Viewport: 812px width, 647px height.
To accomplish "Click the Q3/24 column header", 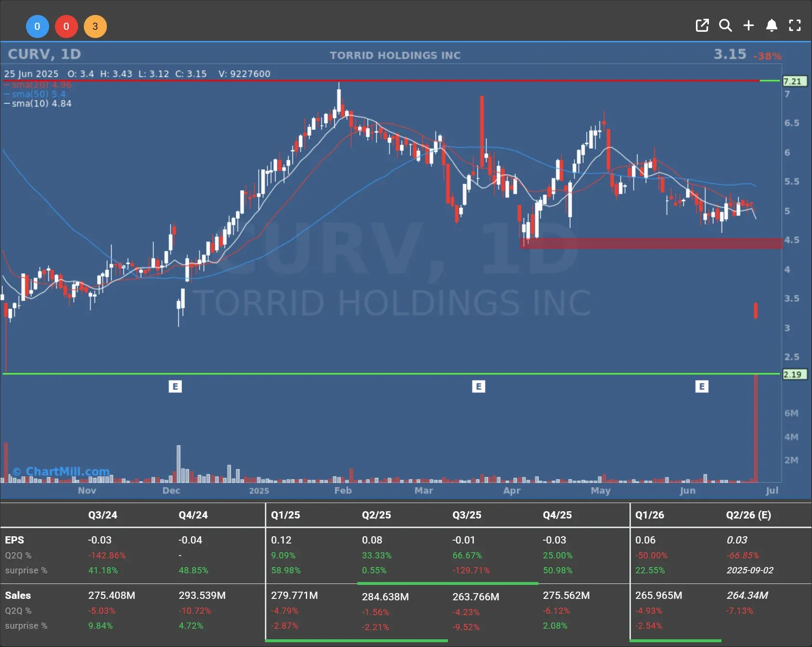I will click(x=103, y=515).
